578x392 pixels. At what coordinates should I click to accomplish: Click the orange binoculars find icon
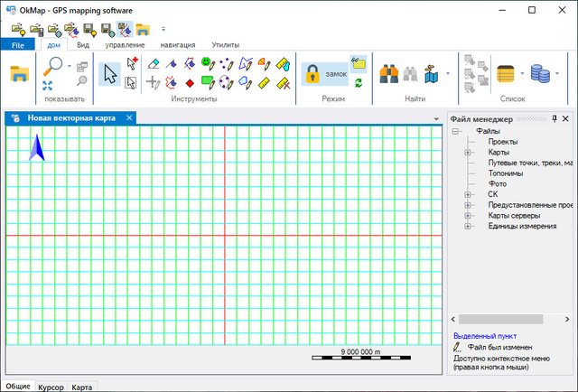click(x=389, y=74)
